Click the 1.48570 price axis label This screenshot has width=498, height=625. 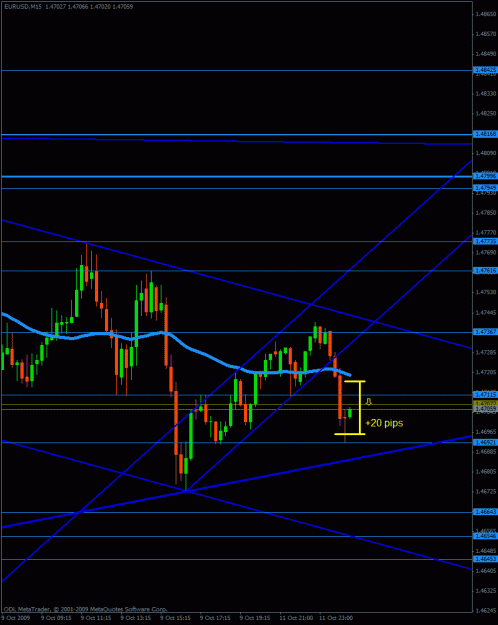click(x=486, y=34)
